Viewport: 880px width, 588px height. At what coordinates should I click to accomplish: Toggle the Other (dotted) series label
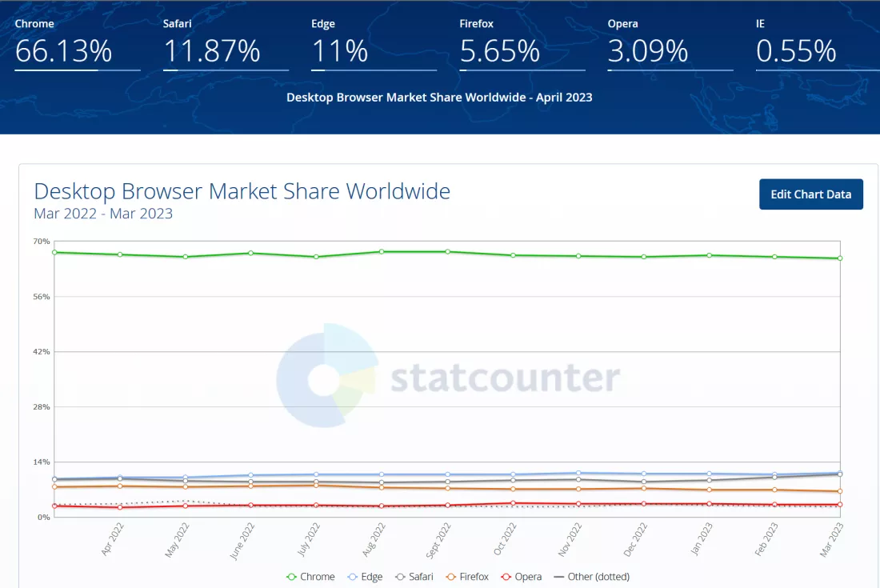598,577
